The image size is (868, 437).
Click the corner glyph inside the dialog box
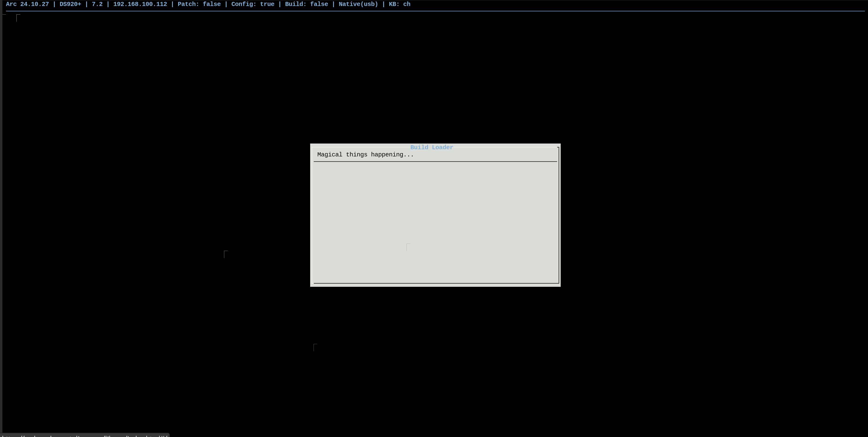[x=408, y=247]
